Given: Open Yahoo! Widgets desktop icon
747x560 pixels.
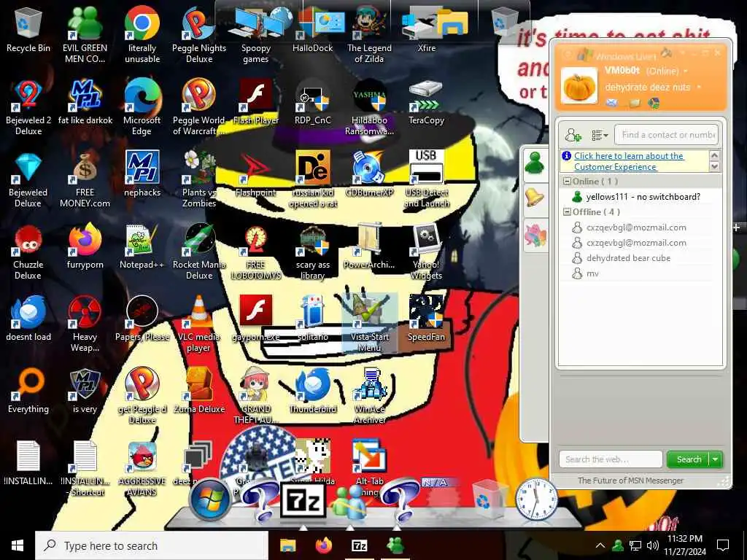Looking at the screenshot, I should pyautogui.click(x=426, y=252).
